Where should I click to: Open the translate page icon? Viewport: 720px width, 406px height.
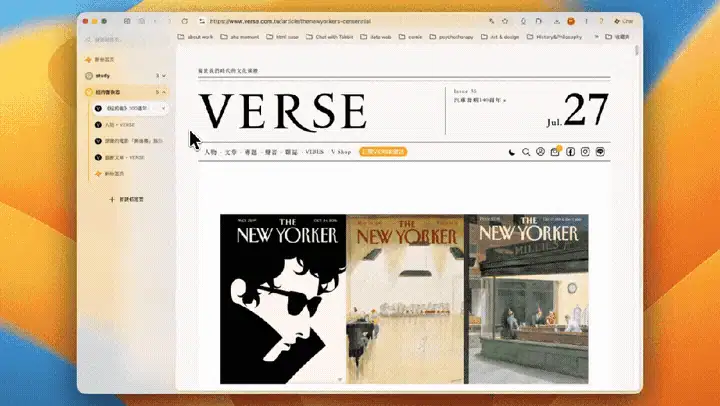[x=491, y=21]
